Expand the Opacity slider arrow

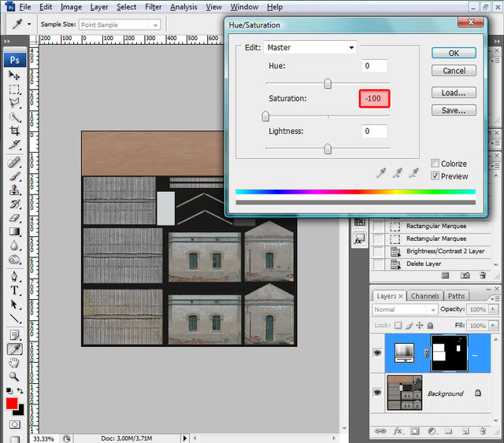pos(493,310)
